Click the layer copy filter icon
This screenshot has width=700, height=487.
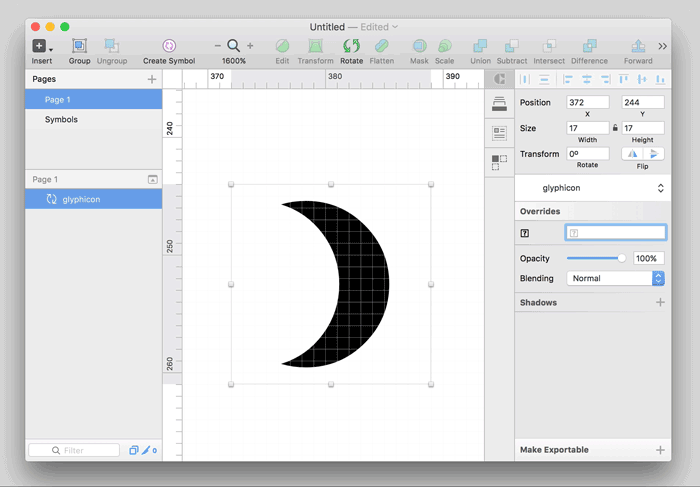(133, 450)
